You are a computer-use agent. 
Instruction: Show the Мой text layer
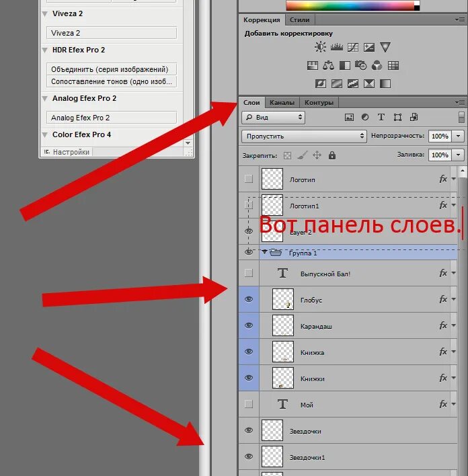pos(249,404)
